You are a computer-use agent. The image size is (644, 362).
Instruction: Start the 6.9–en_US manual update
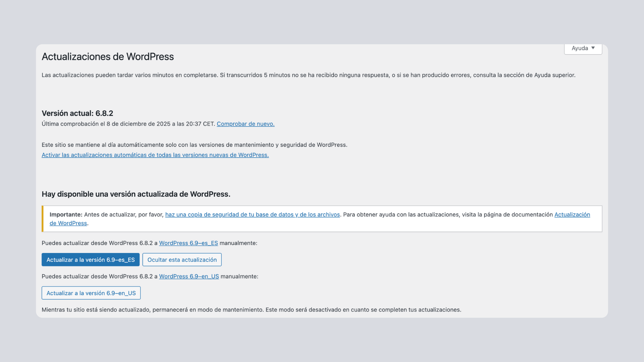coord(91,293)
